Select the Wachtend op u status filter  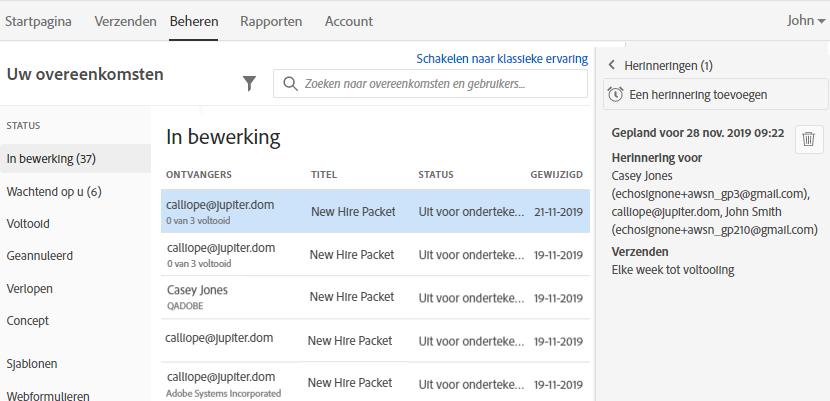click(x=54, y=191)
